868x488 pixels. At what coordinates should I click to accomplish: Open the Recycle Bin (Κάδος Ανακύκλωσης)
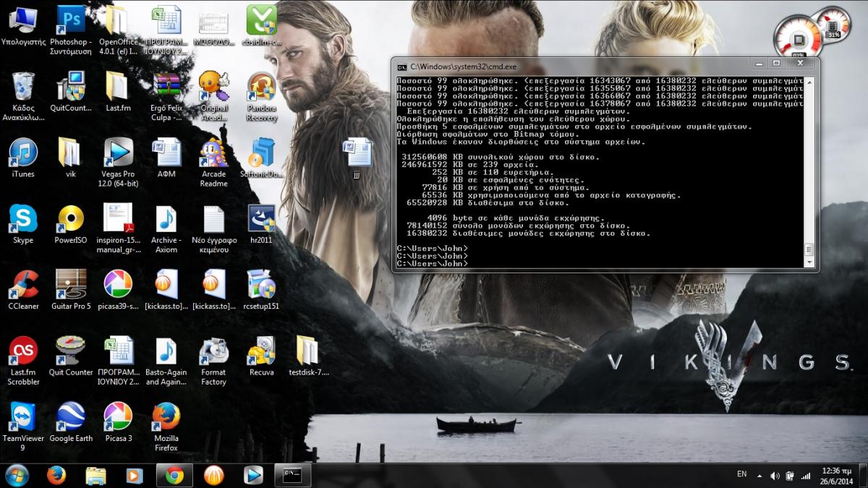click(23, 87)
